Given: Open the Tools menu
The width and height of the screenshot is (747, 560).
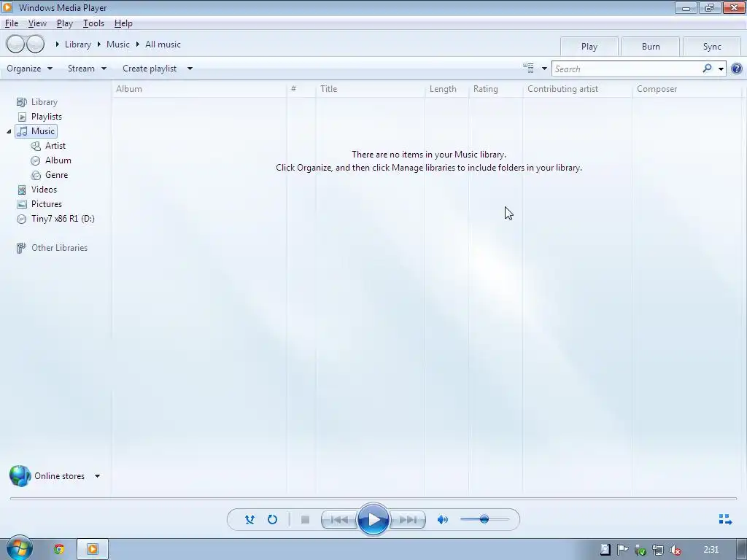Looking at the screenshot, I should coord(93,23).
